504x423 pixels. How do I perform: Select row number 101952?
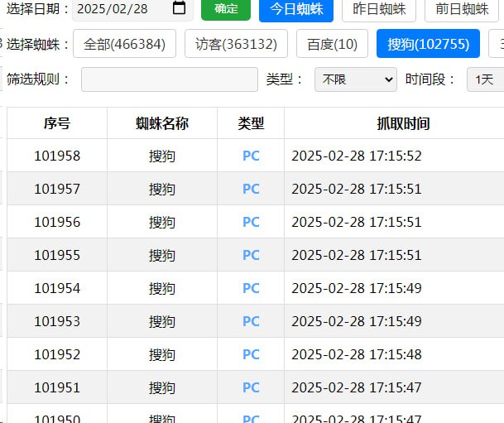coord(57,354)
